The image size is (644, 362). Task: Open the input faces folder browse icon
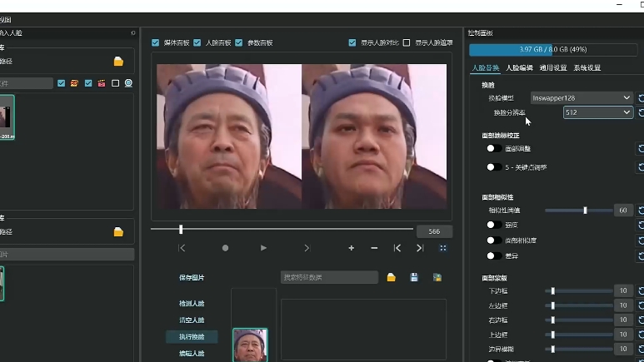point(118,232)
